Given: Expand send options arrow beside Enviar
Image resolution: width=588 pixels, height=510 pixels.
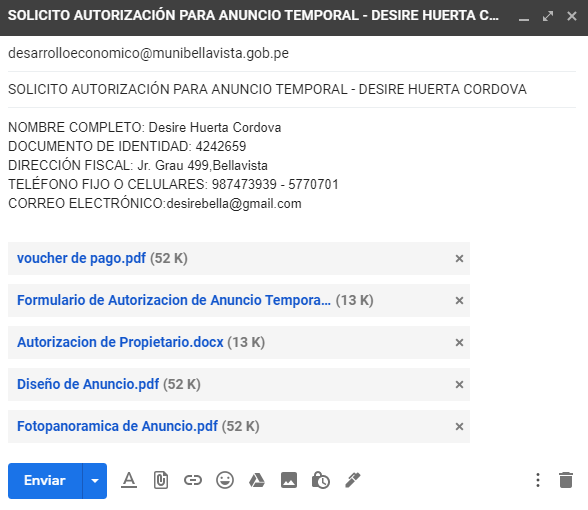Looking at the screenshot, I should [x=95, y=481].
